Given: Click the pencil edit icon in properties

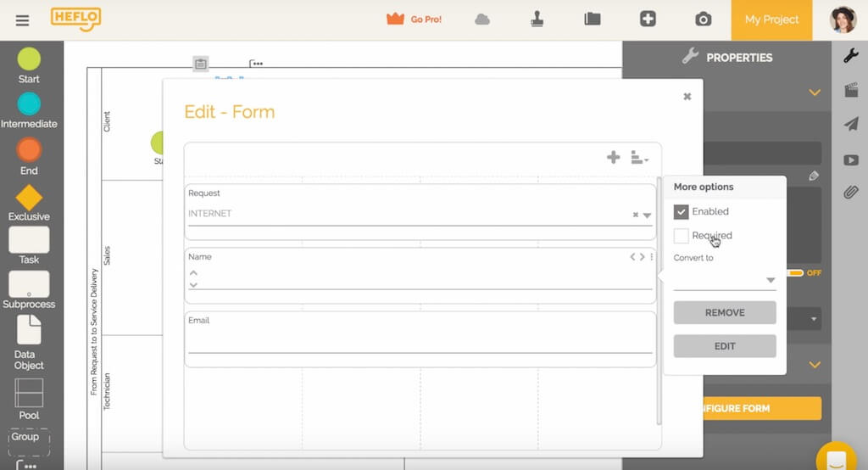Looking at the screenshot, I should click(813, 176).
